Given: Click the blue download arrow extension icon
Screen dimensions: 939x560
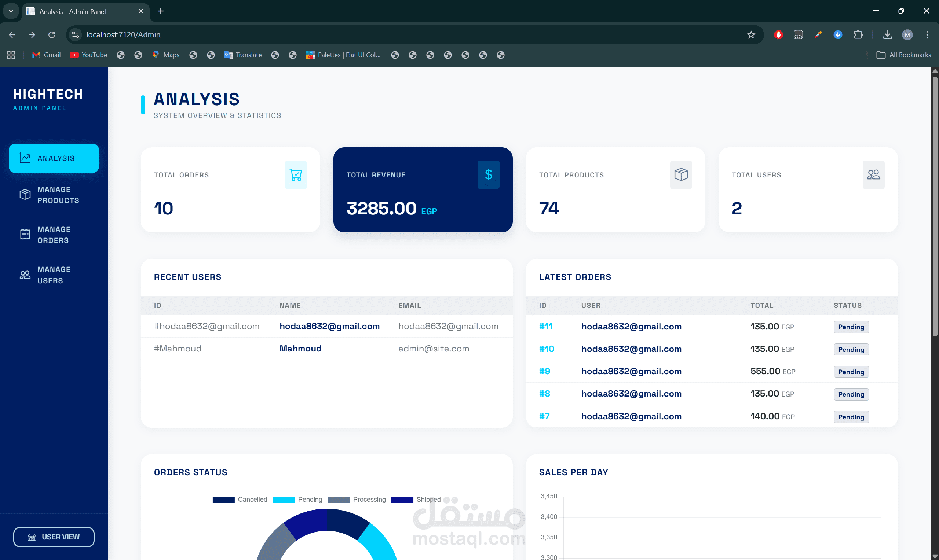Looking at the screenshot, I should click(838, 35).
